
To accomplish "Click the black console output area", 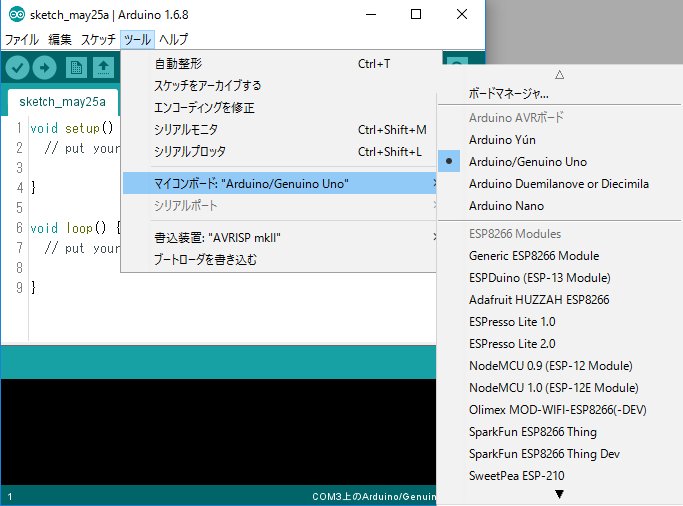I will [218, 431].
